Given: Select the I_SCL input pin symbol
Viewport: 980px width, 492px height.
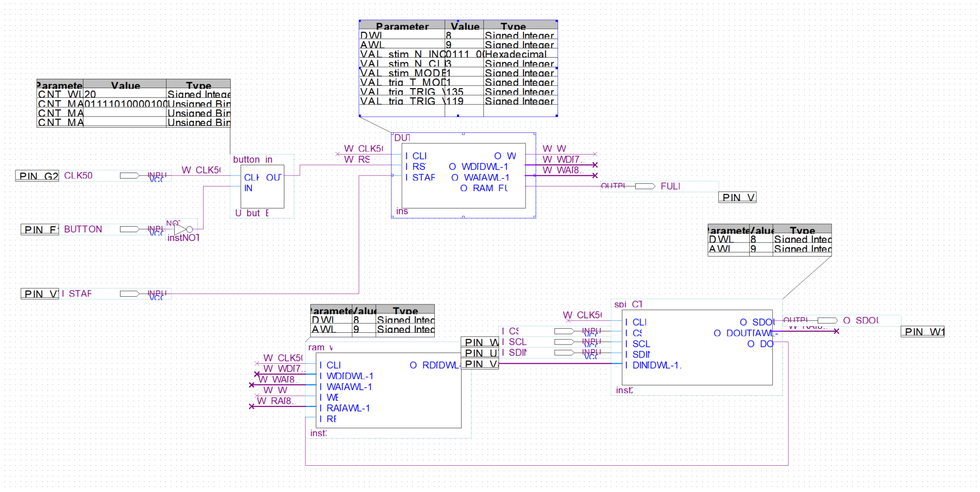Looking at the screenshot, I should 564,342.
